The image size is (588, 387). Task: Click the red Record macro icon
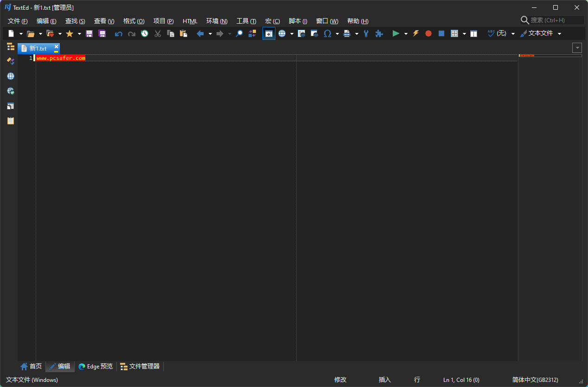pyautogui.click(x=428, y=33)
